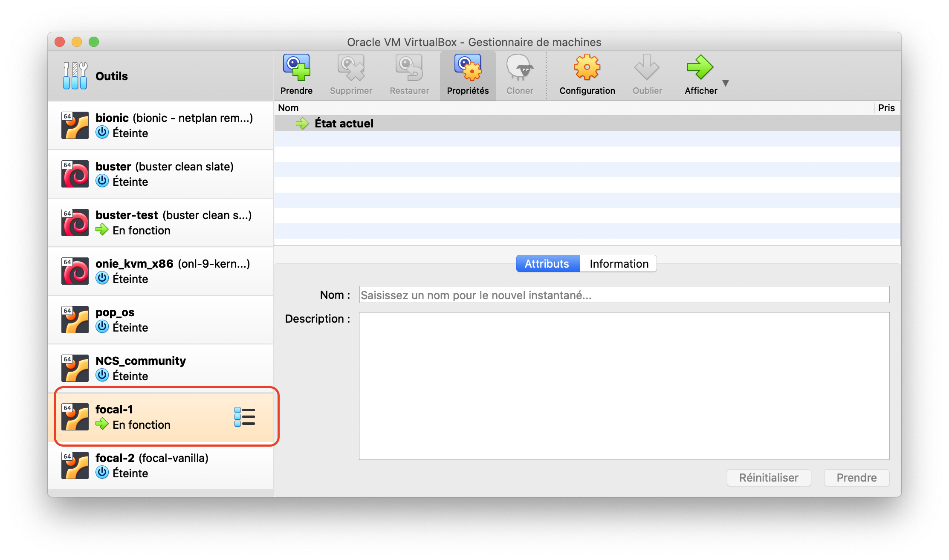Click the Supprimer snapshot toolbar icon

(x=351, y=68)
